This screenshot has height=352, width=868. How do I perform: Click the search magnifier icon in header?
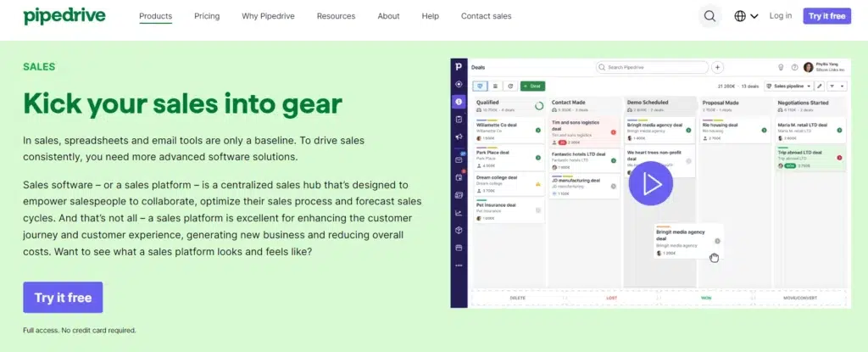pyautogui.click(x=709, y=16)
